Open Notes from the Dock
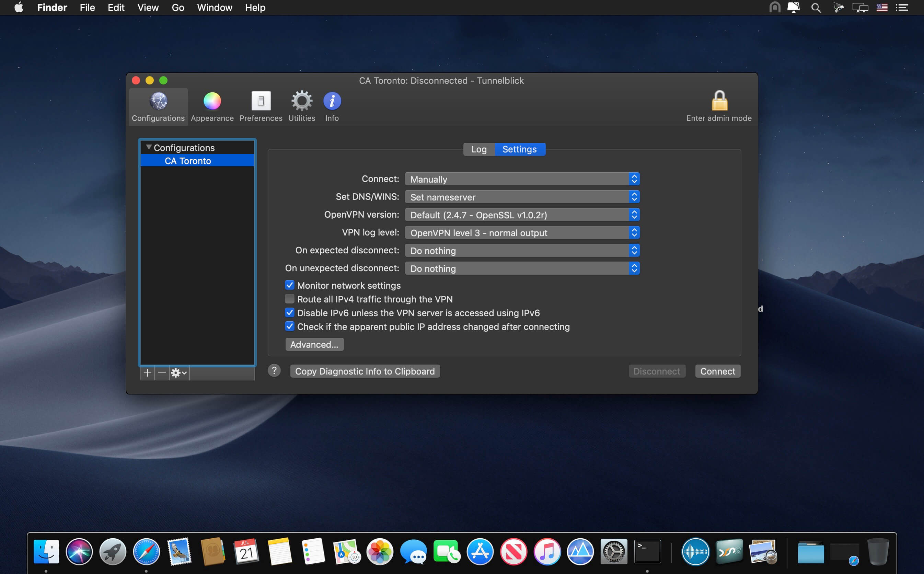This screenshot has height=574, width=924. [x=280, y=551]
